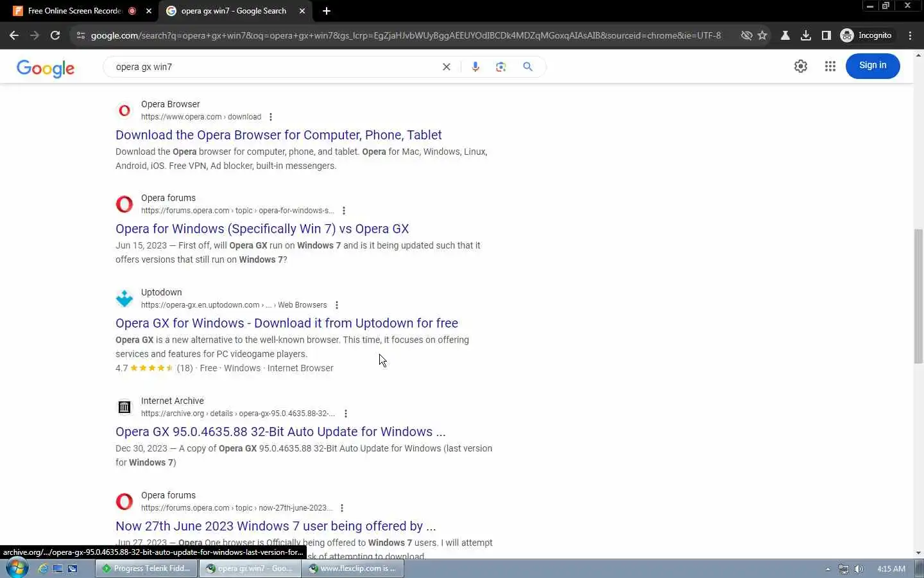
Task: Open the Windows Start orb
Action: pyautogui.click(x=17, y=568)
